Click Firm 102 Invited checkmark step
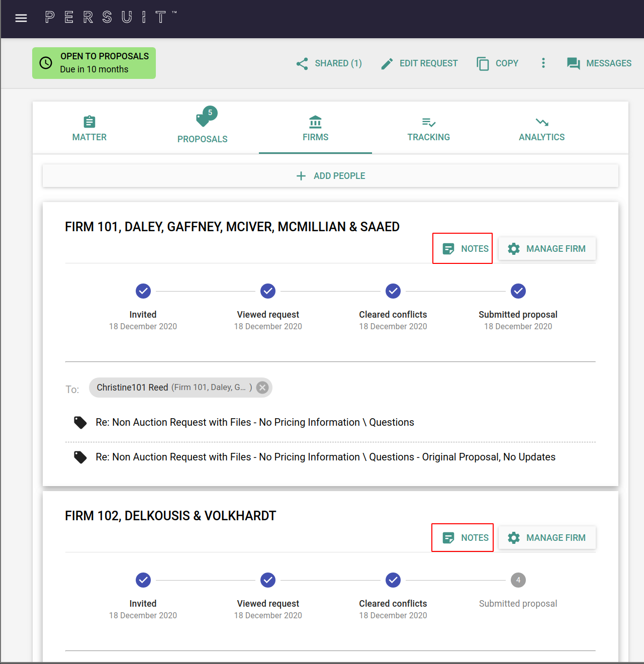644x664 pixels. click(x=143, y=580)
